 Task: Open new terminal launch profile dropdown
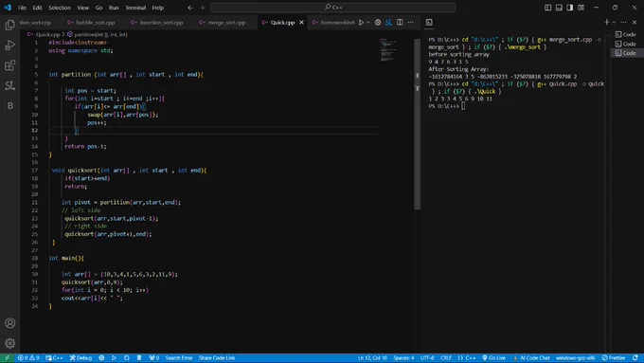coord(614,22)
